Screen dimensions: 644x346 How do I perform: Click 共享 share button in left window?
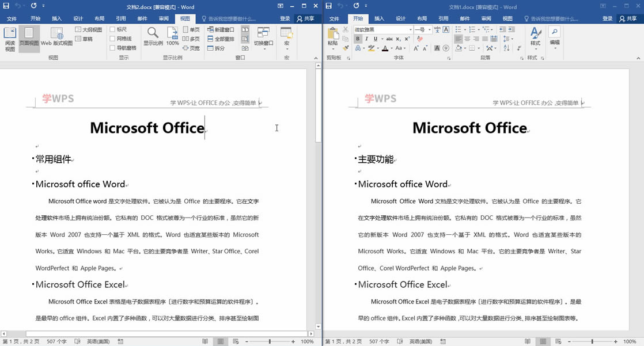pyautogui.click(x=305, y=18)
